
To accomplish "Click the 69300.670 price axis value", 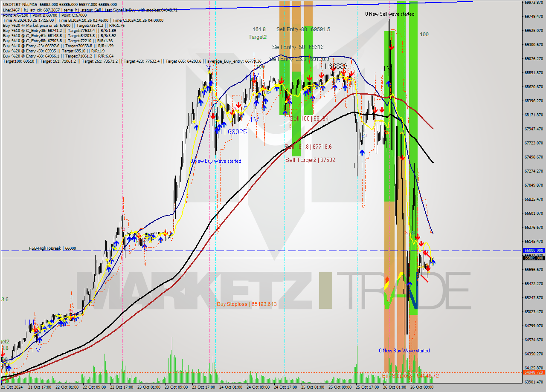I will pyautogui.click(x=534, y=45).
